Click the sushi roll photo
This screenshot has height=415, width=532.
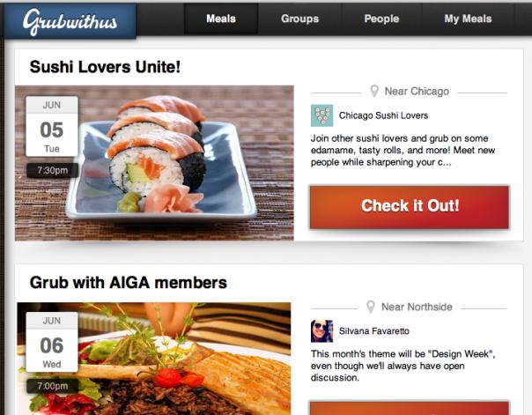click(x=154, y=163)
